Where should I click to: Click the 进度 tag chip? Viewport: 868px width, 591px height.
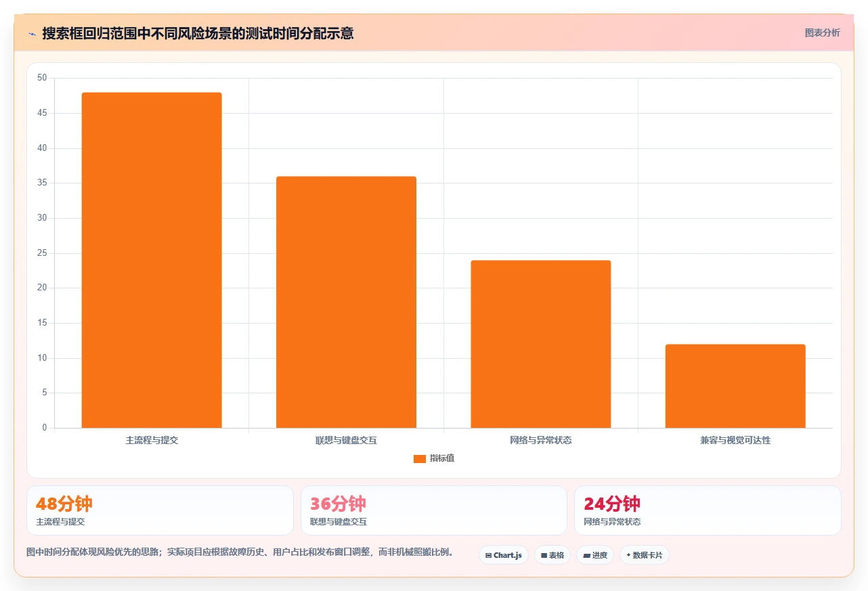pyautogui.click(x=595, y=555)
